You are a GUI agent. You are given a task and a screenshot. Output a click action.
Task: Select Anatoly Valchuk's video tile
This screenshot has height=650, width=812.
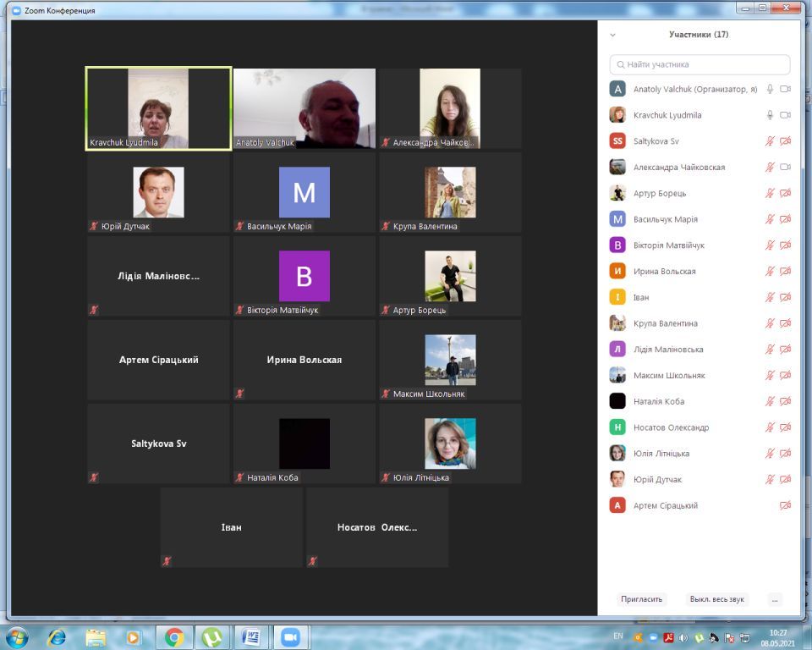(x=304, y=108)
